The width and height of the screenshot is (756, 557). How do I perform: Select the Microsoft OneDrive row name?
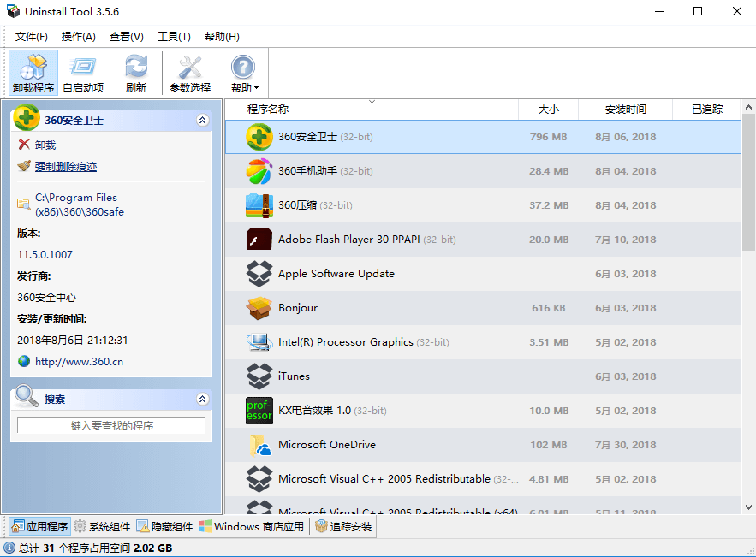click(x=327, y=445)
